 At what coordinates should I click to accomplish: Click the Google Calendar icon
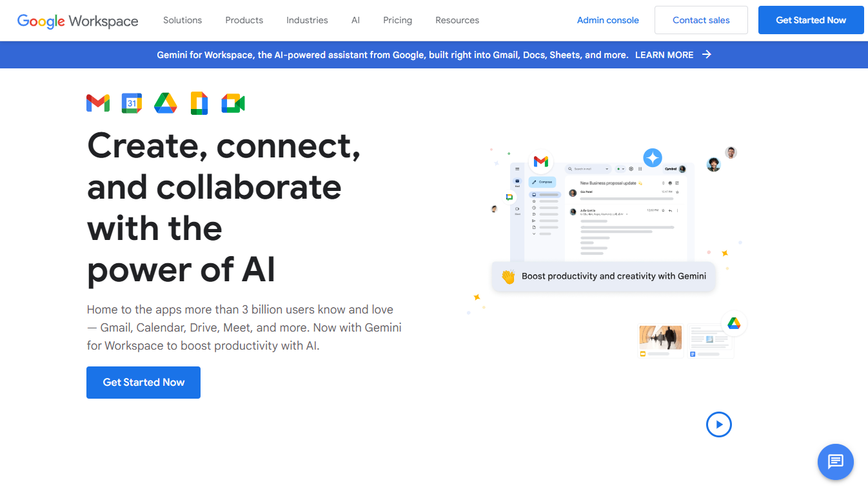[x=132, y=103]
